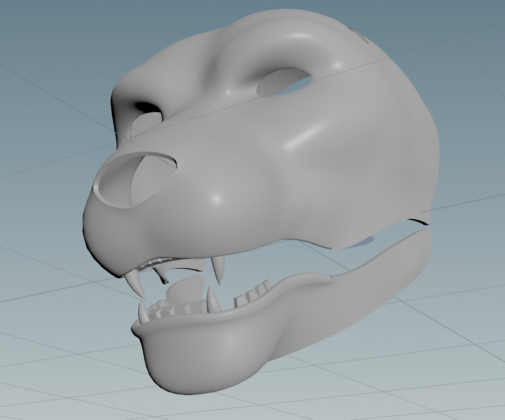The image size is (505, 420).
Task: Click the blue object at the jaw hinge
Action: 363,242
